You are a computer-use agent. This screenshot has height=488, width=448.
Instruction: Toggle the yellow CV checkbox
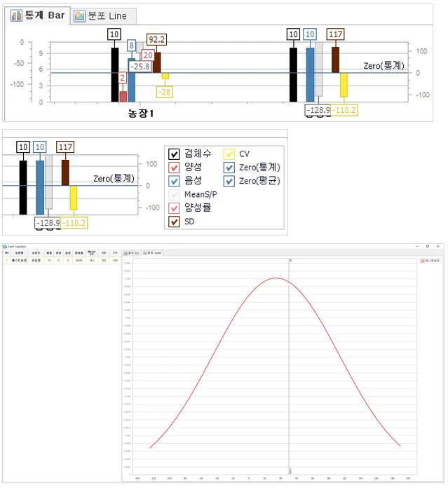pos(229,154)
